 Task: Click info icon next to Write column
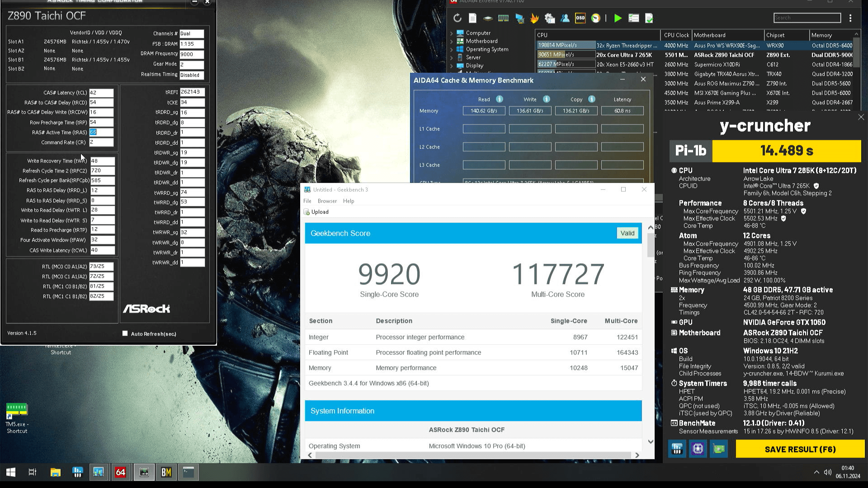pyautogui.click(x=546, y=99)
